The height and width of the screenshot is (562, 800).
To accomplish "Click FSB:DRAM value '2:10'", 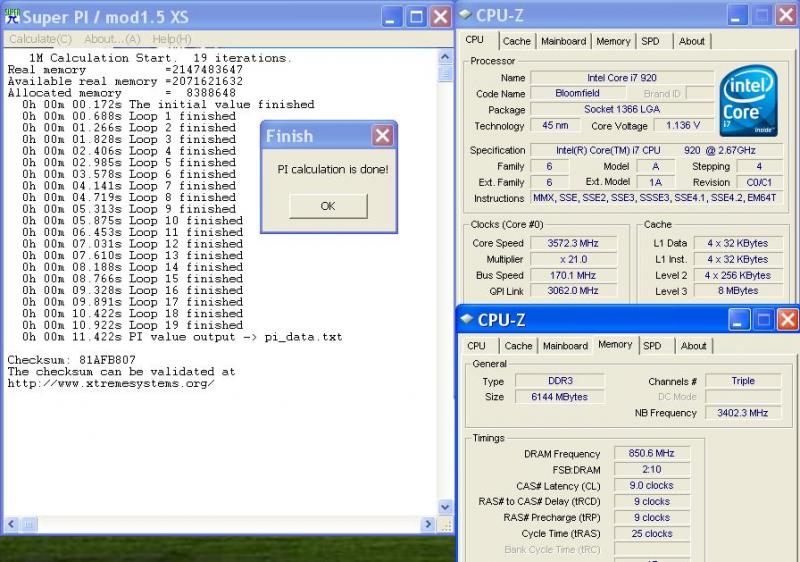I will tap(652, 469).
